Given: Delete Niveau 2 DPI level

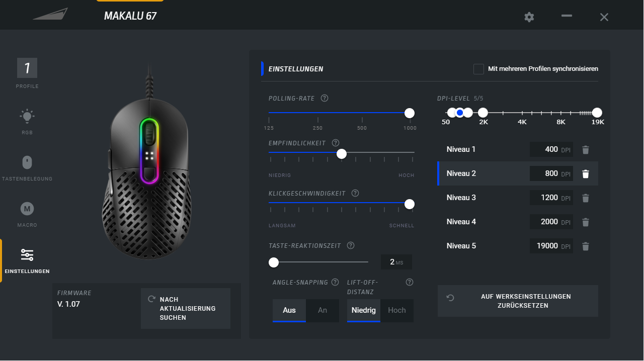Looking at the screenshot, I should click(x=585, y=173).
